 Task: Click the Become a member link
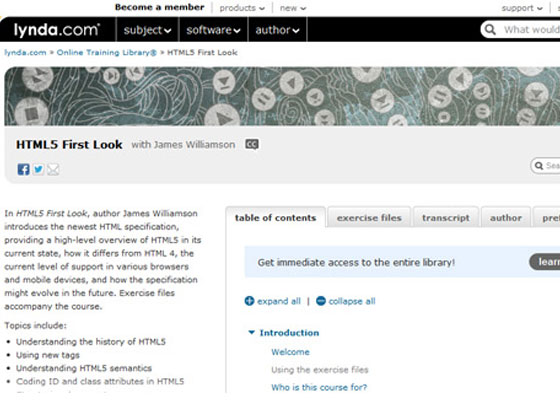[x=159, y=7]
